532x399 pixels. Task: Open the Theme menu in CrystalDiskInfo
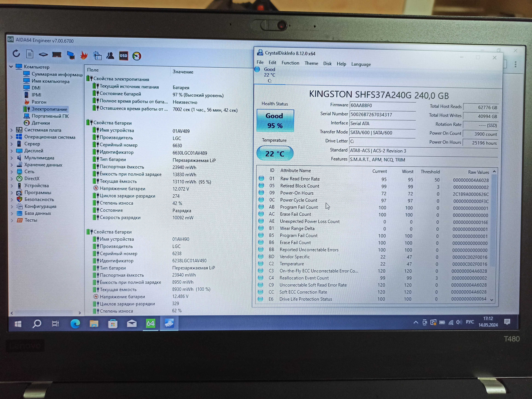point(311,63)
